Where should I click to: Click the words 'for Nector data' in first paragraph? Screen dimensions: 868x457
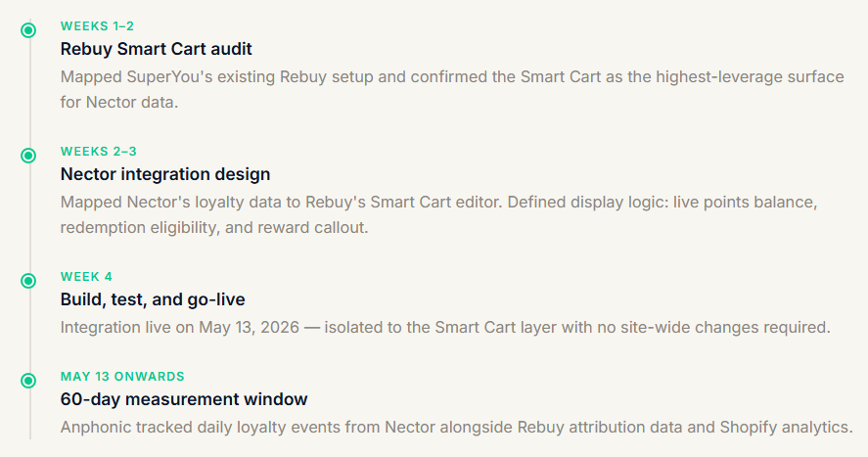[x=117, y=102]
